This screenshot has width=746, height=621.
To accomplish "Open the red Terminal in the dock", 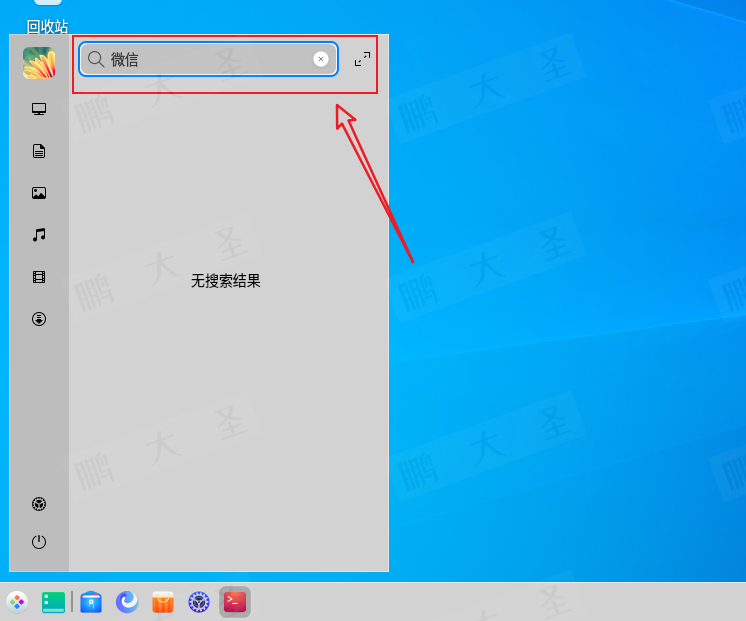I will (235, 602).
